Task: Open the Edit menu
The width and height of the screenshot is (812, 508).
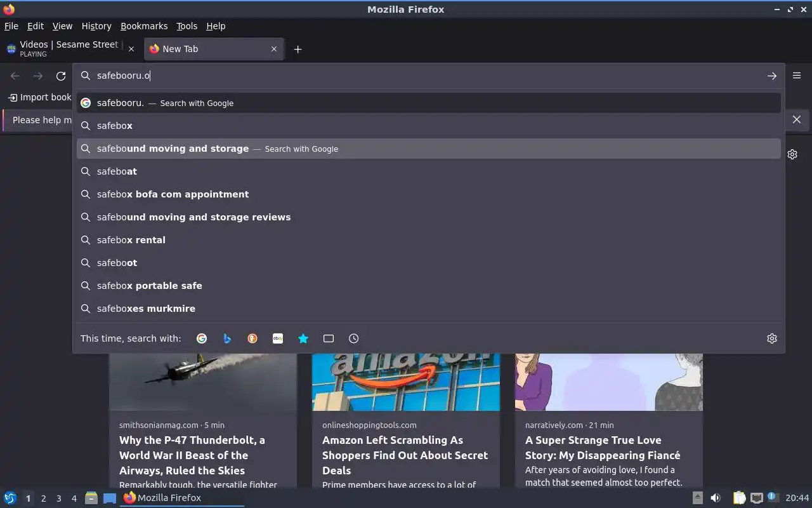Action: tap(36, 26)
